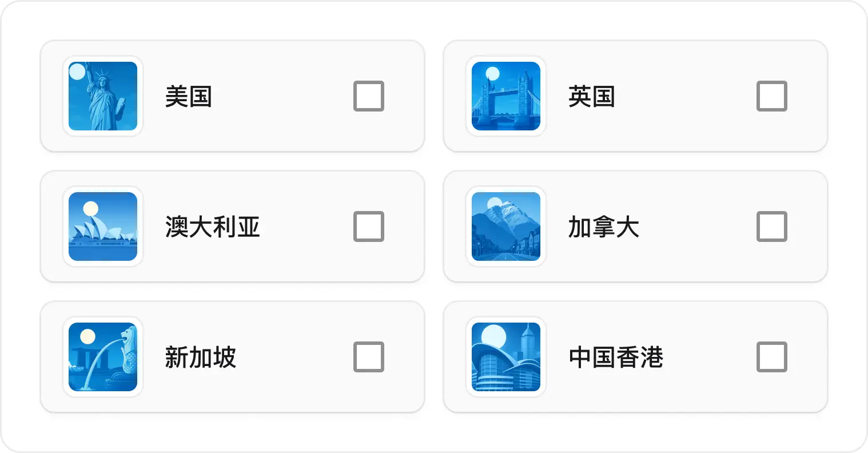Viewport: 868px width, 453px height.
Task: Click the 新加坡 label text
Action: pyautogui.click(x=201, y=357)
